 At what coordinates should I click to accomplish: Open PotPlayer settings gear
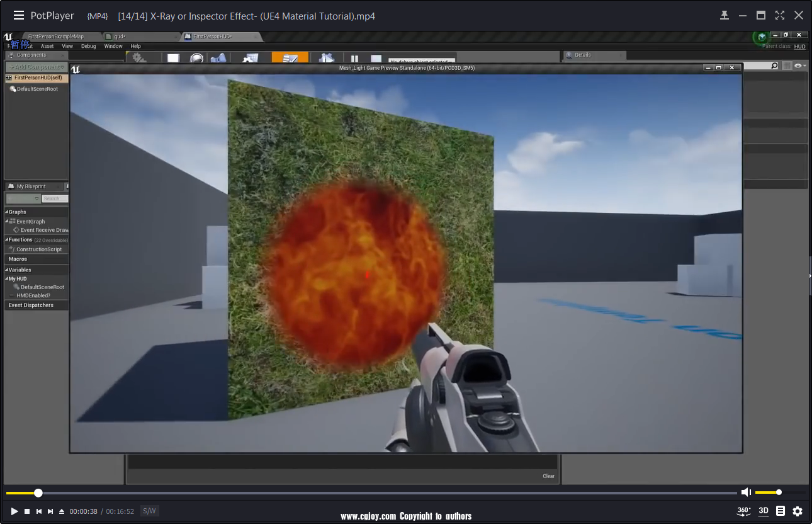798,511
